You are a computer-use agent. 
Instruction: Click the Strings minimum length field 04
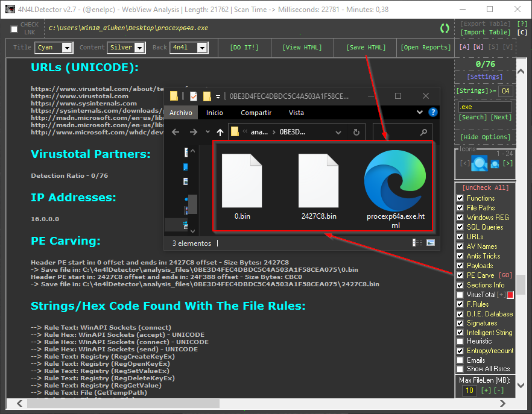[505, 91]
